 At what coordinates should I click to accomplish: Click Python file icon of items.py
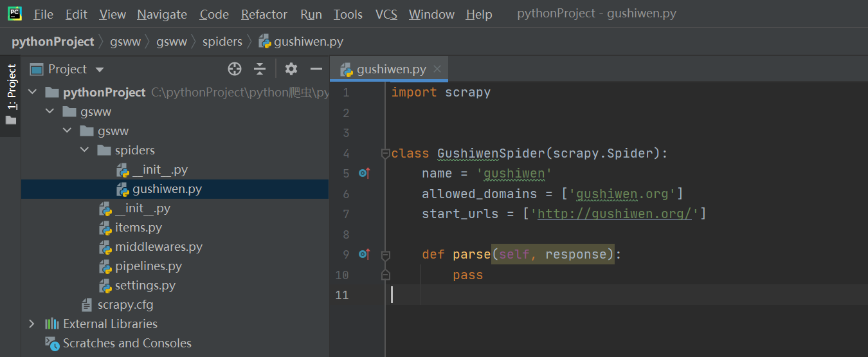point(105,228)
